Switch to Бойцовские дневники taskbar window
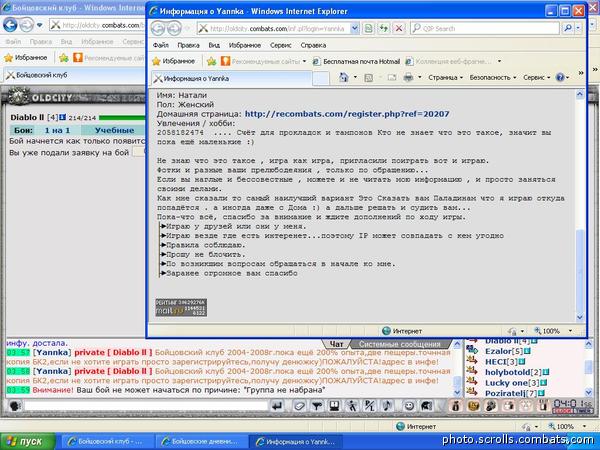The height and width of the screenshot is (450, 600). click(x=200, y=442)
